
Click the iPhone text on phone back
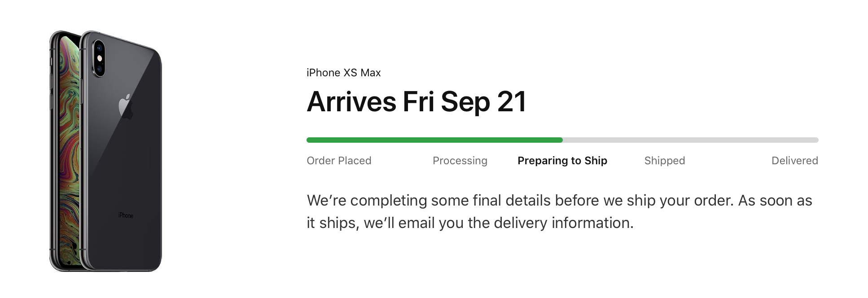tap(126, 215)
